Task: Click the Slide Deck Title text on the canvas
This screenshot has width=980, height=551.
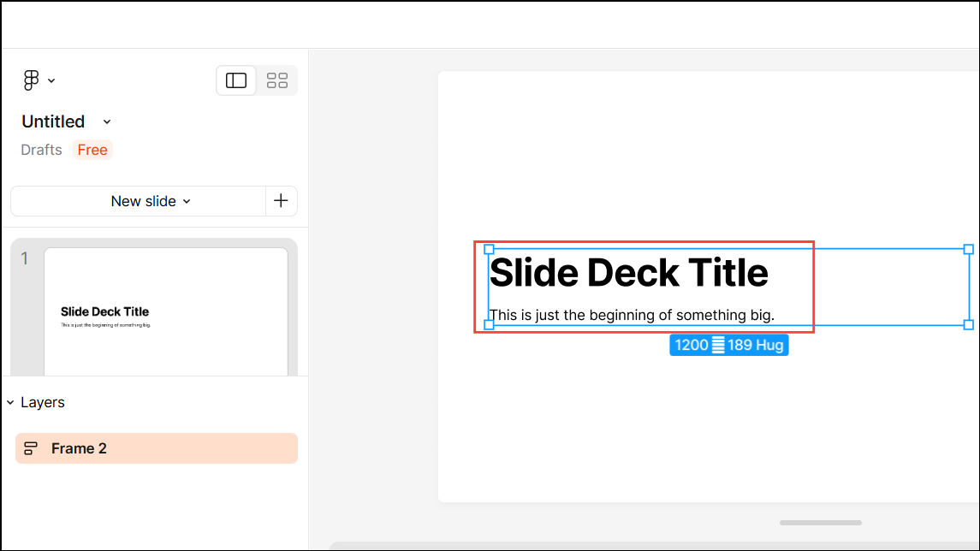Action: (x=631, y=272)
